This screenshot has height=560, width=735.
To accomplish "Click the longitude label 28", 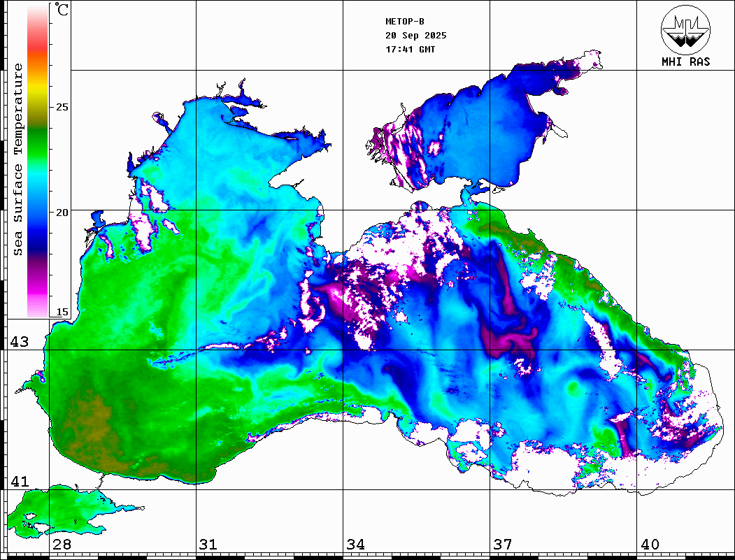I will pos(62,545).
